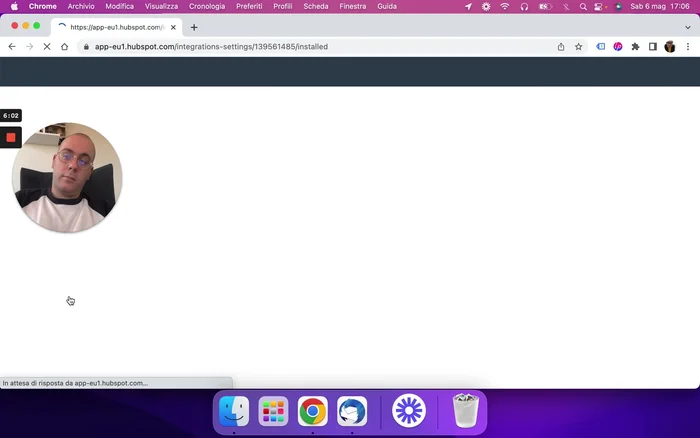
Task: Open the Chrome profile avatar
Action: coord(670,47)
